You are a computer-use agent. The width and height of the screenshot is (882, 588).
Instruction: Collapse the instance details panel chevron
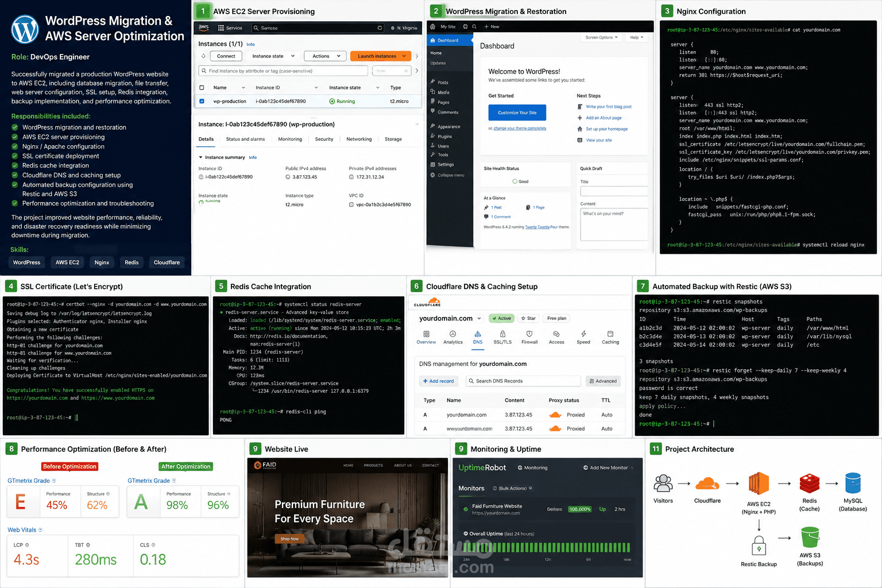[x=417, y=124]
